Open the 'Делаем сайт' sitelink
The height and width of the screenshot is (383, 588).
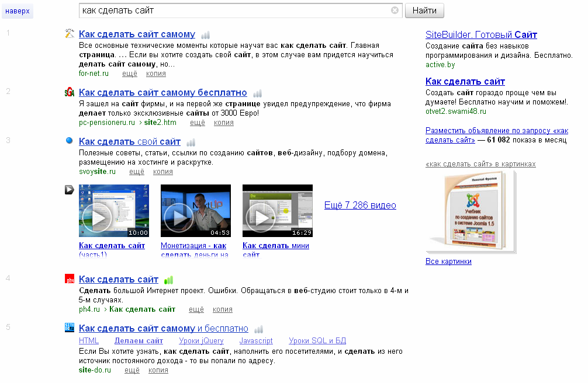pos(139,340)
